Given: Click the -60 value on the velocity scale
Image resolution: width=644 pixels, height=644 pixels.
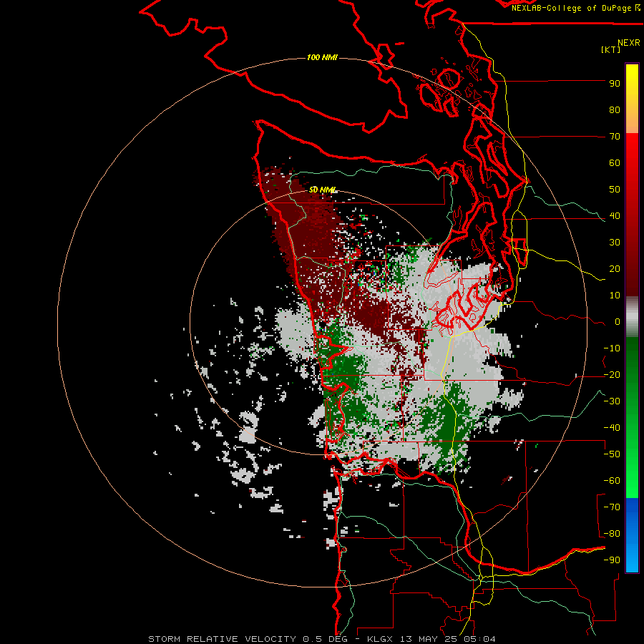Looking at the screenshot, I should pos(612,481).
